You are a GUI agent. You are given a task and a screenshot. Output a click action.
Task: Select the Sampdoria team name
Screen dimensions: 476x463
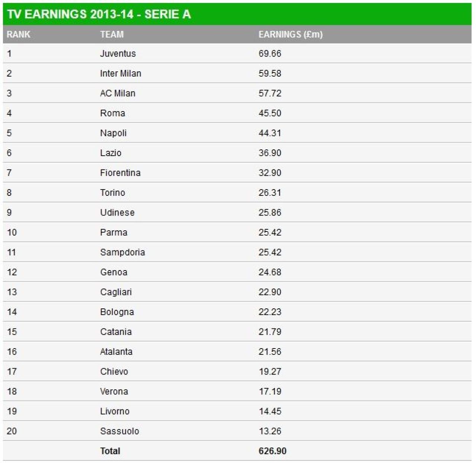122,252
